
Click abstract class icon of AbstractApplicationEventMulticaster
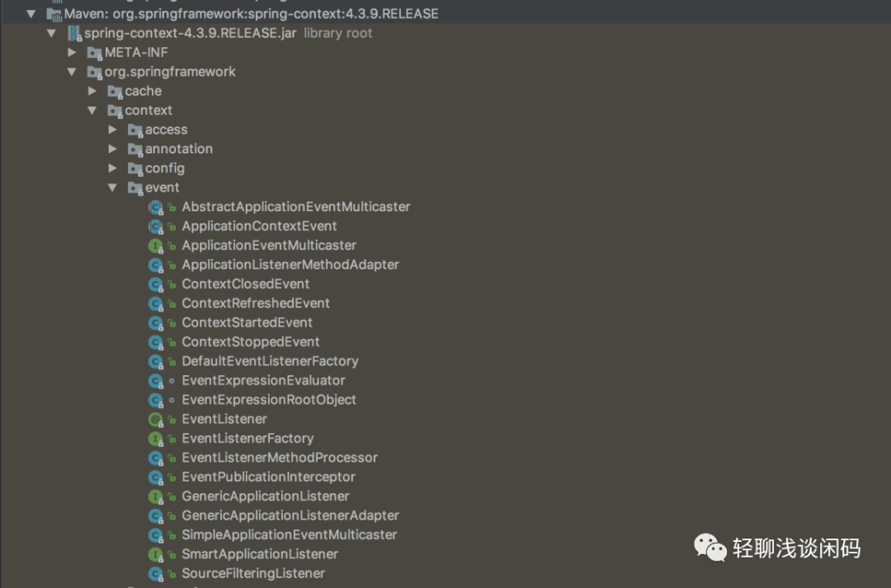[x=156, y=207]
